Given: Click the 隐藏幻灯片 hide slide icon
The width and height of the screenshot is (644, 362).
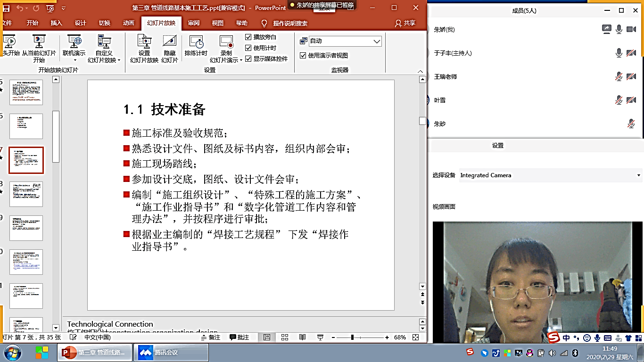Looking at the screenshot, I should 170,42.
